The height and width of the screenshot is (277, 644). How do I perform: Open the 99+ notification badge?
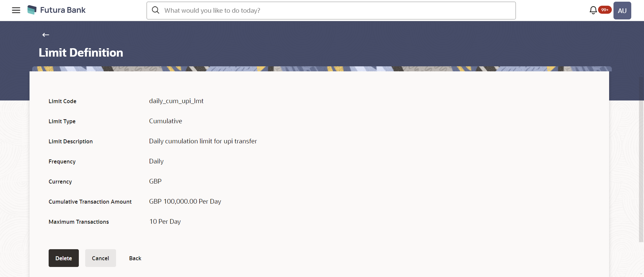click(605, 10)
